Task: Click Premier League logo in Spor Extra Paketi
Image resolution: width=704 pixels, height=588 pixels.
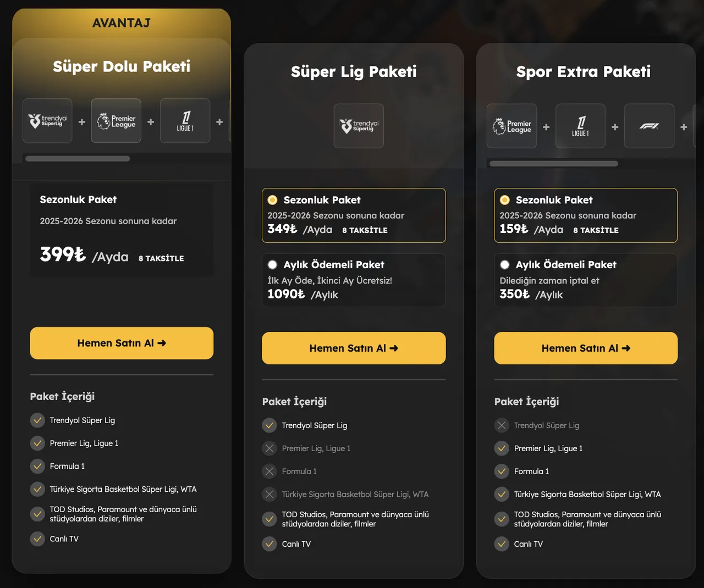Action: [512, 126]
